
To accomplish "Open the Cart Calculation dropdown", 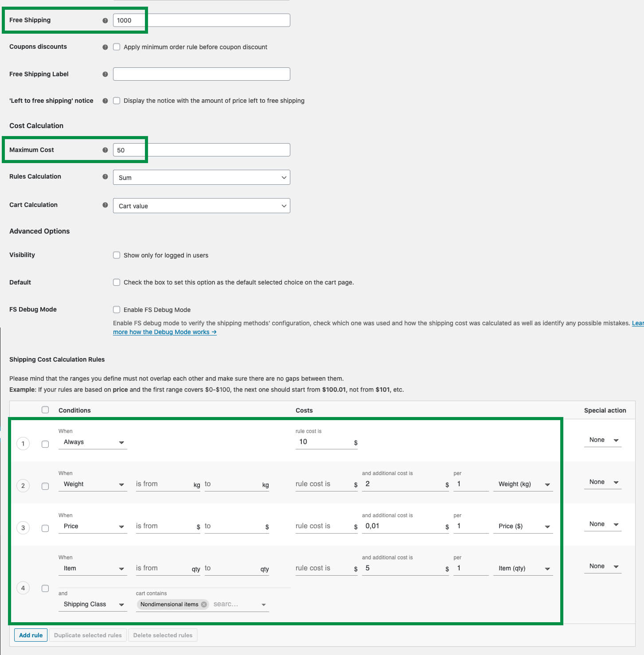I will (x=202, y=206).
